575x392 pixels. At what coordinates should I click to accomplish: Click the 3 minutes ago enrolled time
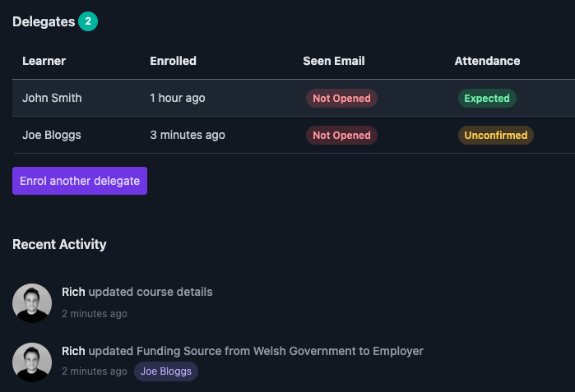click(188, 135)
